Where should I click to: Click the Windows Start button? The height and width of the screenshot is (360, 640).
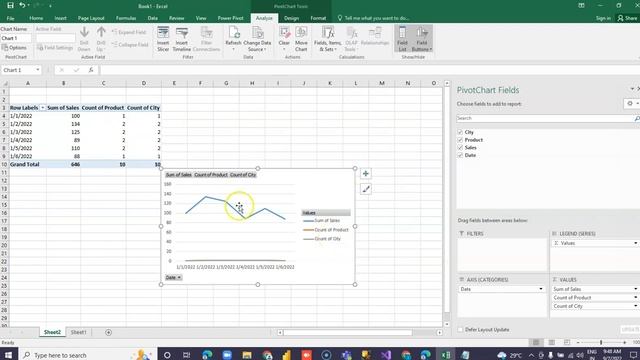[x=8, y=355]
